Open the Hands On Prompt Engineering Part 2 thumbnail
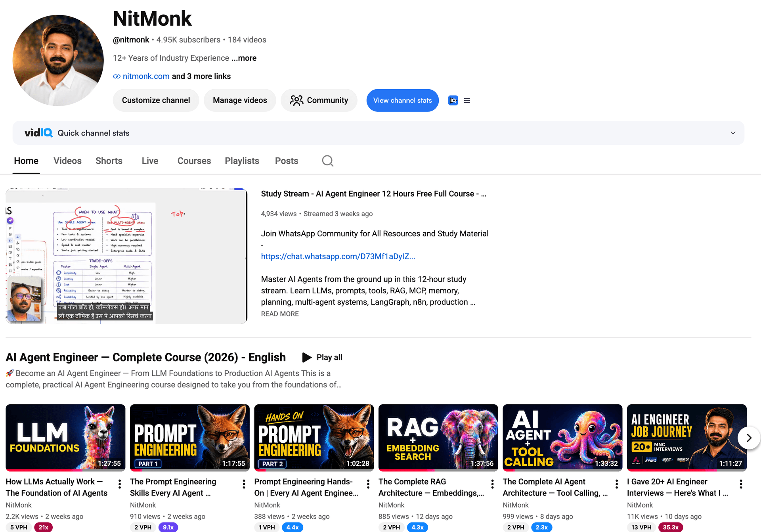The width and height of the screenshot is (761, 532). point(314,437)
